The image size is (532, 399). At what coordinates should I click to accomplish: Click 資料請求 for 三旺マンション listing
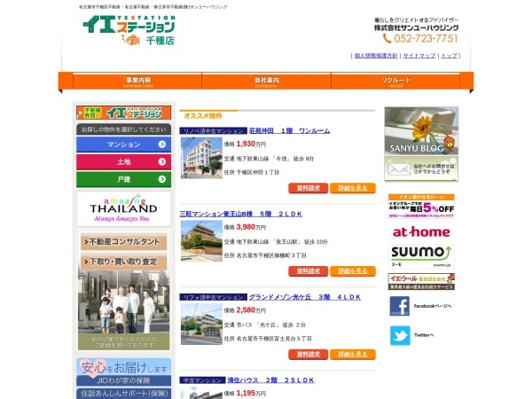click(x=308, y=271)
